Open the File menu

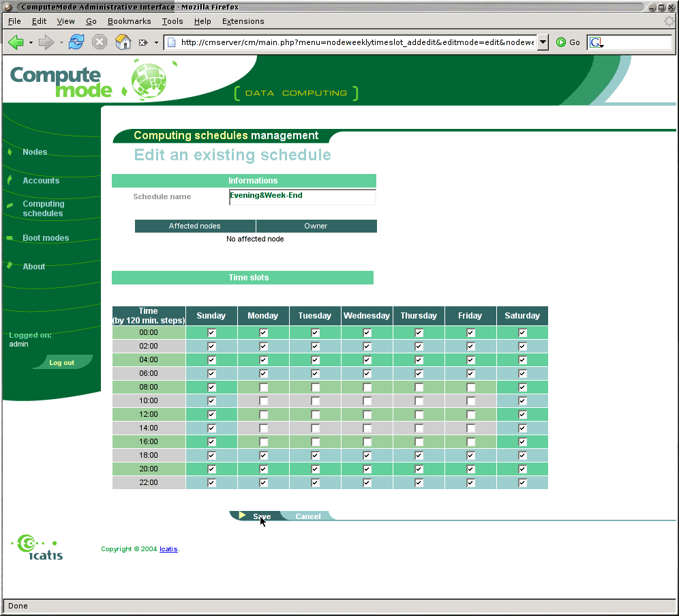[x=14, y=21]
